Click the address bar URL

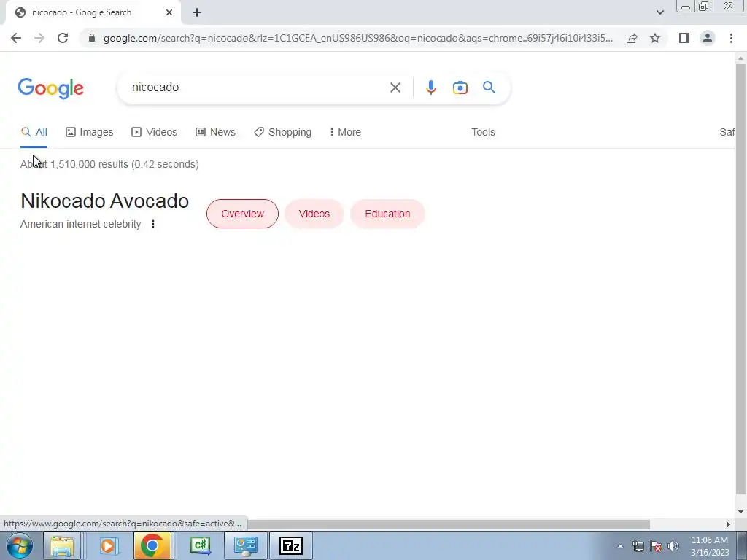[358, 38]
